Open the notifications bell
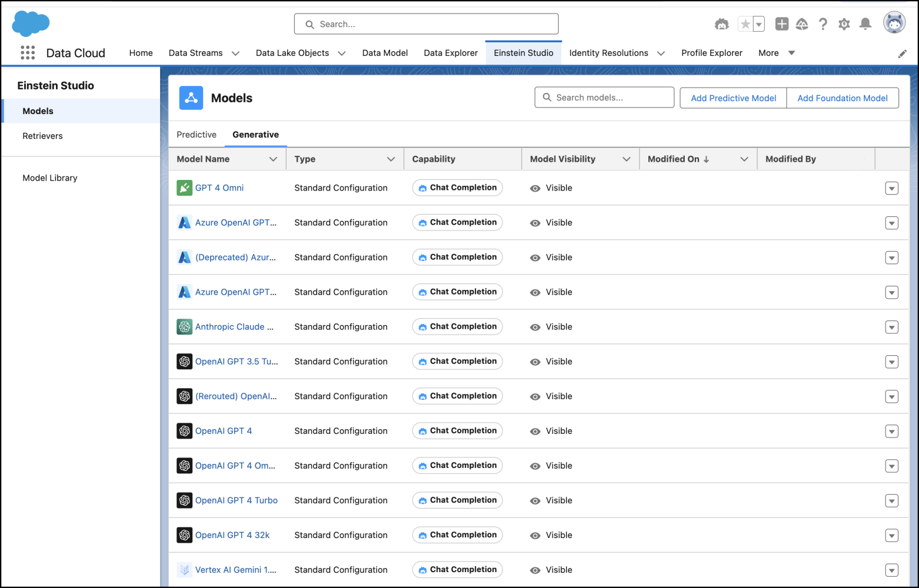 [865, 24]
